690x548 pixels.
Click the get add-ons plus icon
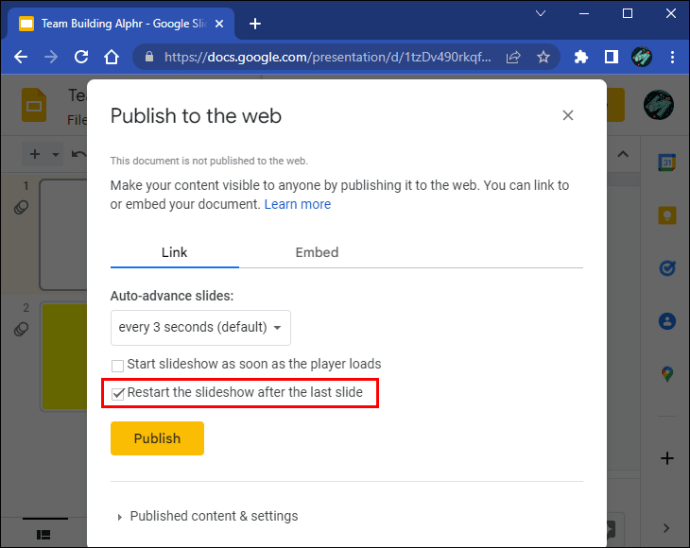click(x=667, y=458)
